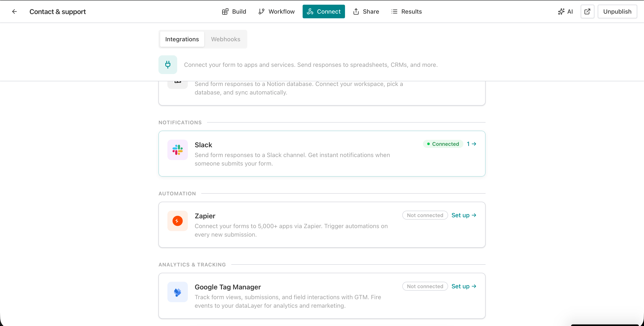Open the Results list icon
Screen dimensions: 644x326
[394, 11]
